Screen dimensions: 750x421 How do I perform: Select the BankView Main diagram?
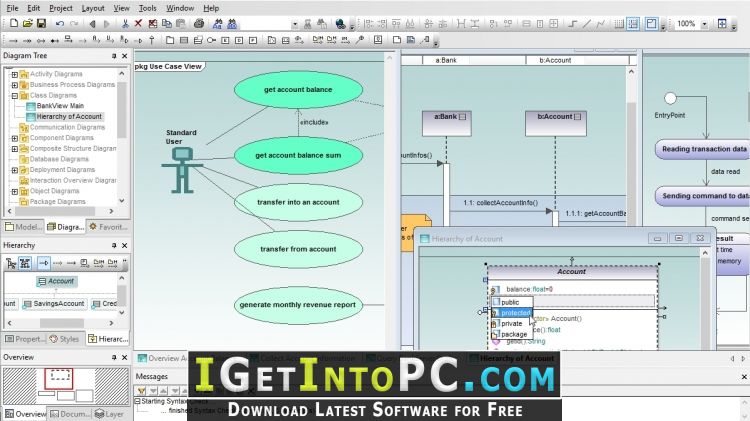point(60,106)
